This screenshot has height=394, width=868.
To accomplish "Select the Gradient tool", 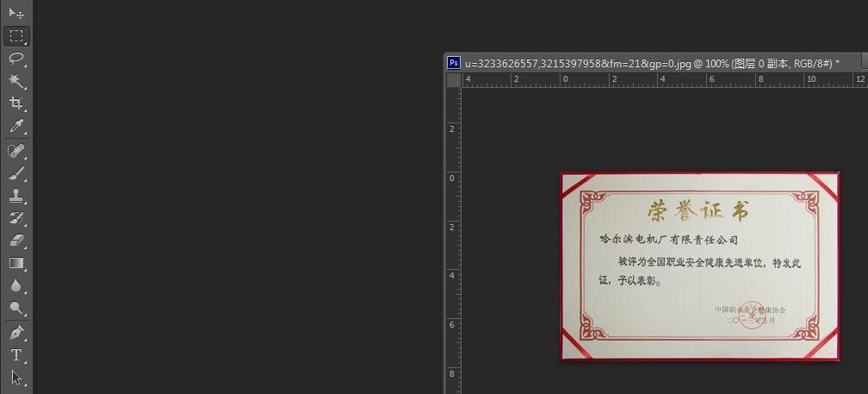I will point(16,263).
